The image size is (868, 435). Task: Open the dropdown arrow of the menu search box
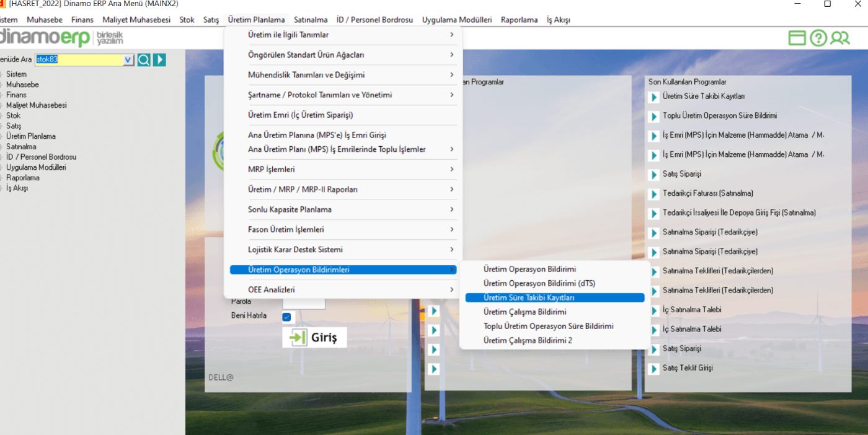click(x=128, y=59)
